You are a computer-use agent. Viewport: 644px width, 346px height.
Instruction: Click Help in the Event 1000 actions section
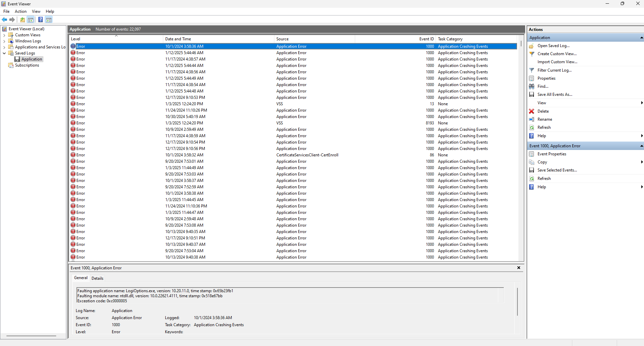point(542,187)
